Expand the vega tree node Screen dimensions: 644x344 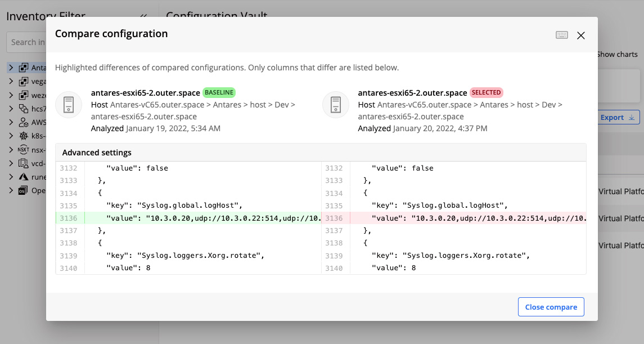pos(11,81)
